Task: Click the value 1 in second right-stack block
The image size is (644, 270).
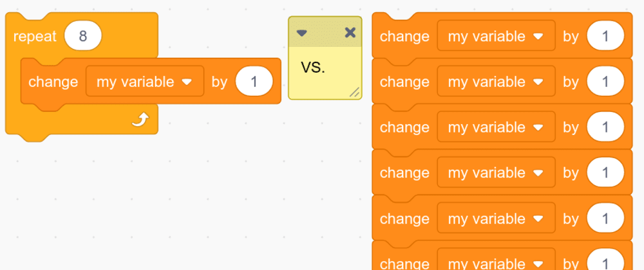Action: [x=605, y=82]
